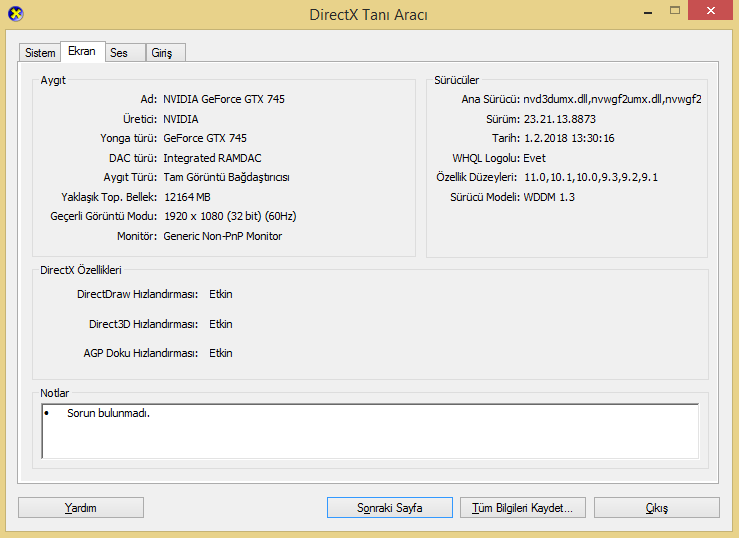Viewport: 739px width, 538px height.
Task: Click the Çıkış button
Action: (x=657, y=508)
